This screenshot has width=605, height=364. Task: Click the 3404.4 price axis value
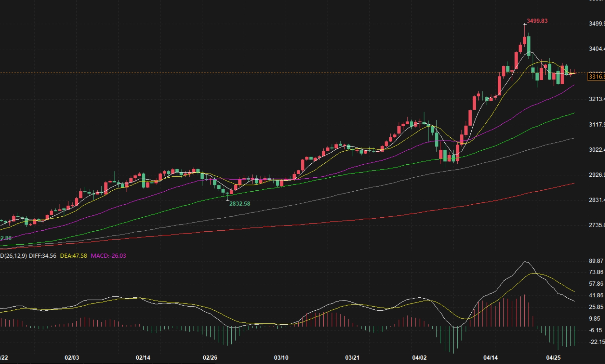pyautogui.click(x=596, y=49)
